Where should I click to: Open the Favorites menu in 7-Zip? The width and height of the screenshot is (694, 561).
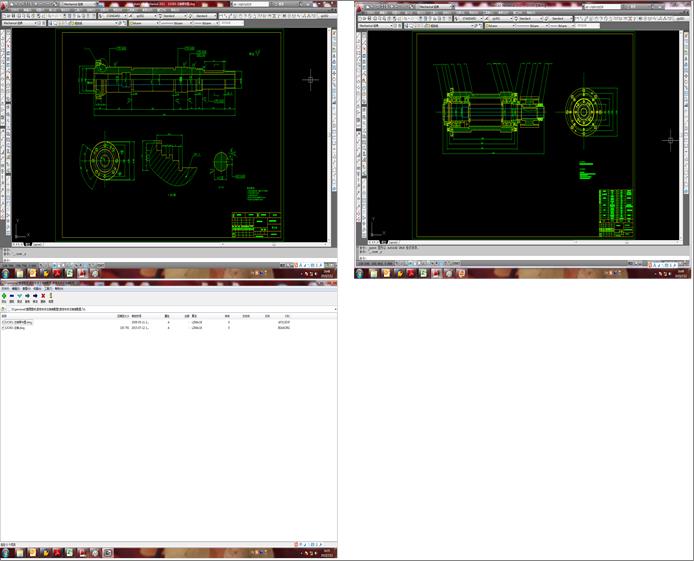pos(38,288)
